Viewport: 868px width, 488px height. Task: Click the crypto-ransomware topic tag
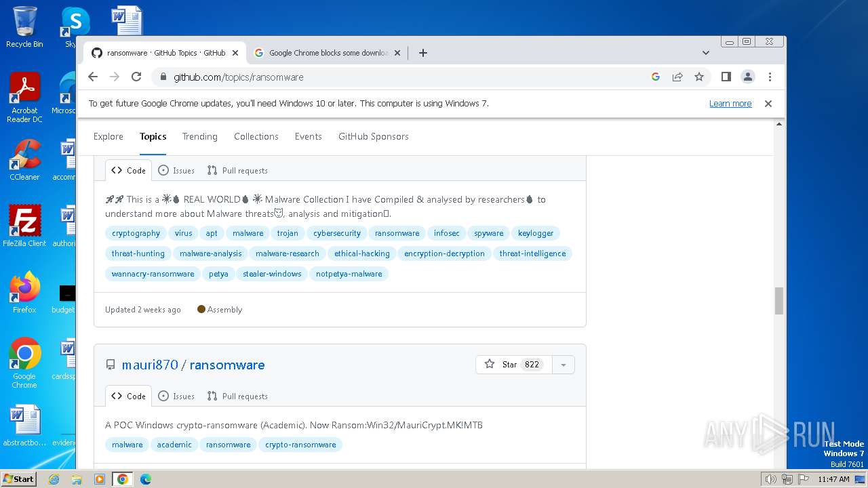click(300, 445)
